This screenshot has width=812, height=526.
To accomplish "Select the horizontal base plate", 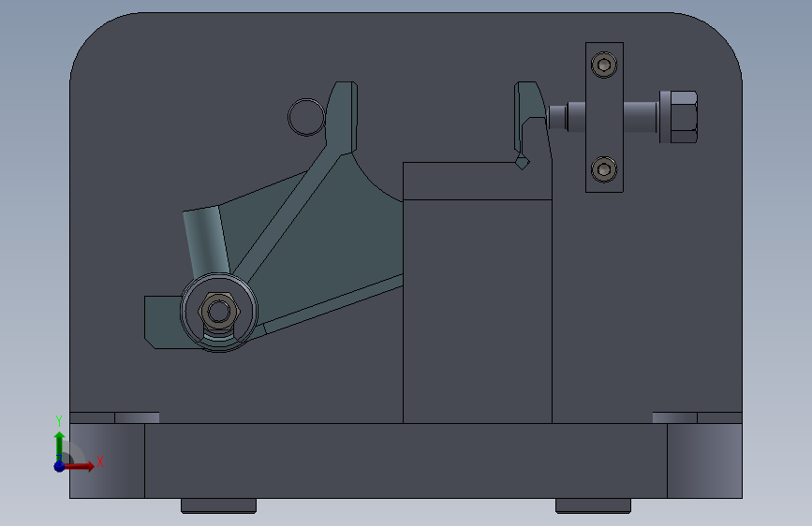I will pos(406,460).
